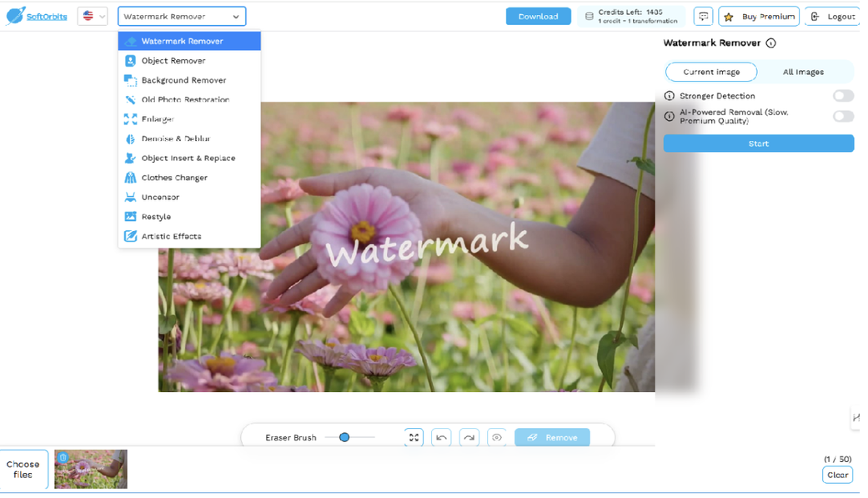Click the redo arrow icon

click(469, 437)
